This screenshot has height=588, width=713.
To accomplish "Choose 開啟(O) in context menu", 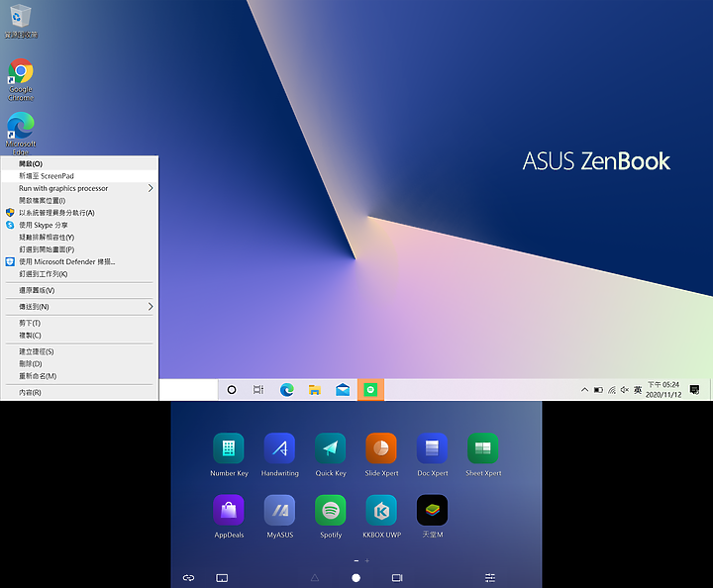I will coord(79,163).
